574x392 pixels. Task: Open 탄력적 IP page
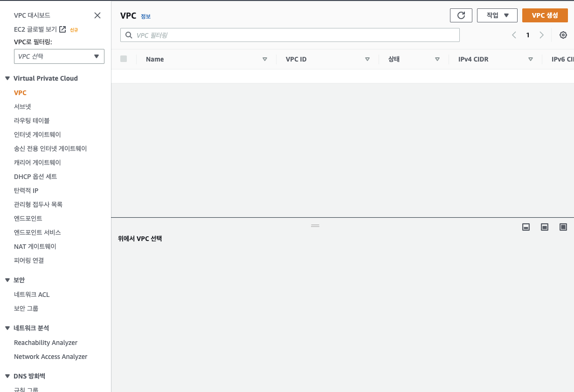(x=26, y=191)
